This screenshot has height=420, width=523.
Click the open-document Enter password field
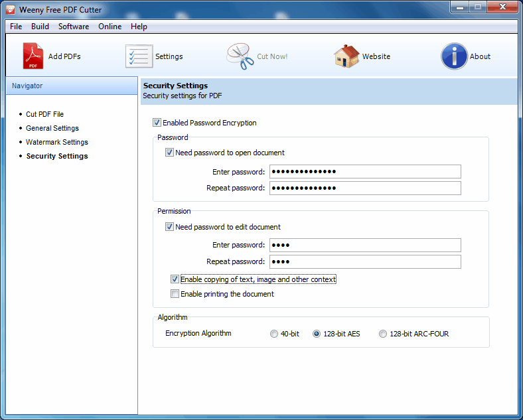pos(365,172)
